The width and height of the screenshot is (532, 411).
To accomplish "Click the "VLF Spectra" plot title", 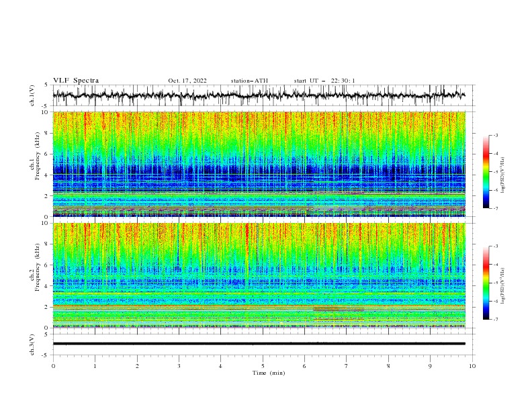I will (x=76, y=81).
